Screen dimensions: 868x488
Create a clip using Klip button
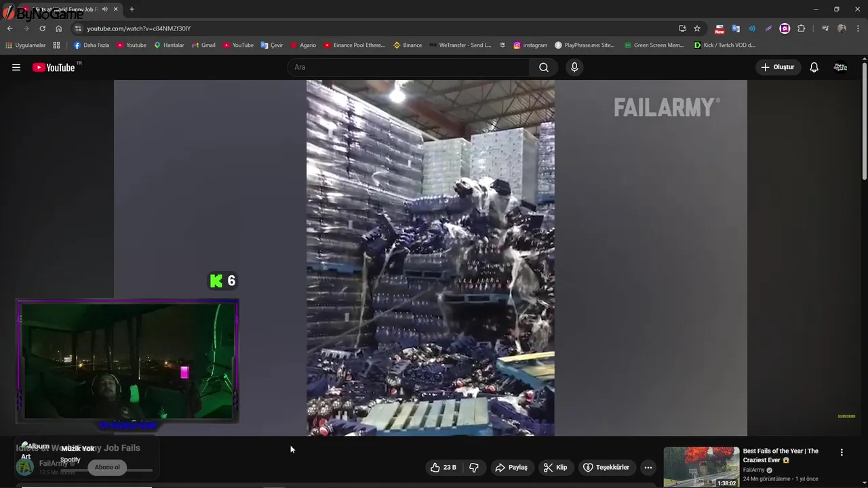click(555, 468)
